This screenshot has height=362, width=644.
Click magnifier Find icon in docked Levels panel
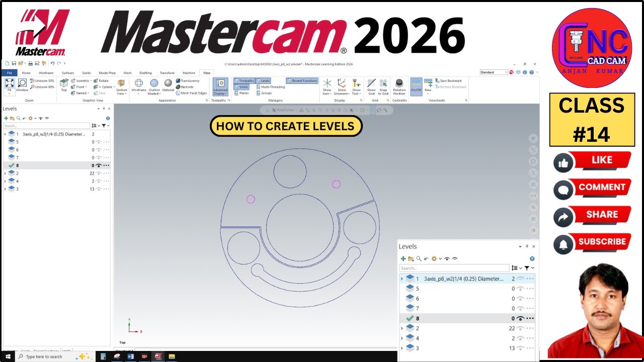[x=18, y=118]
